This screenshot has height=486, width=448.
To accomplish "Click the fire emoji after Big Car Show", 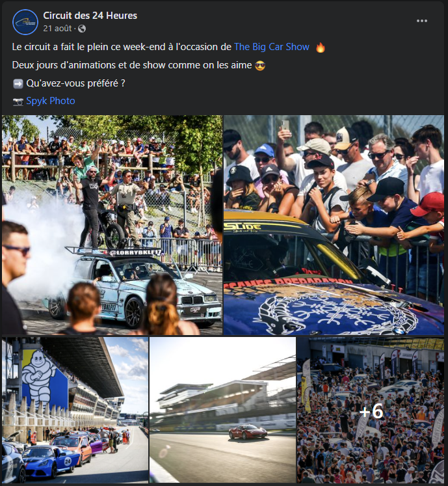I will 321,47.
